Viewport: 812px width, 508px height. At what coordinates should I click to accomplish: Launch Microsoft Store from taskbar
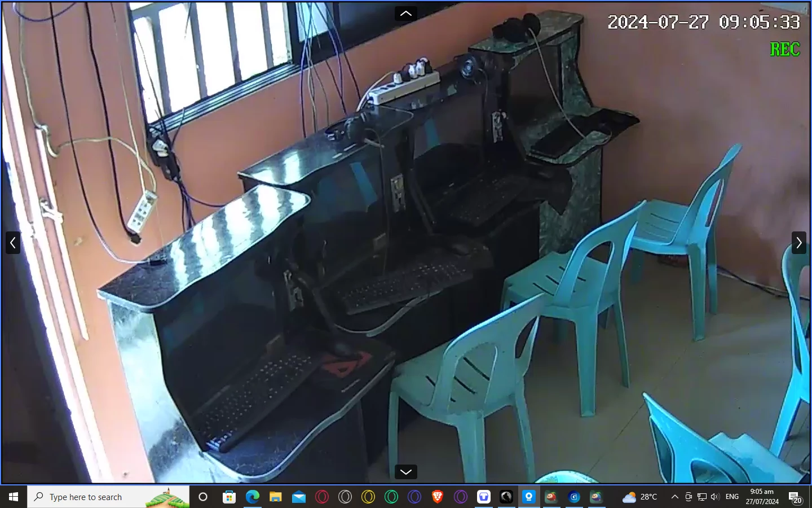[x=229, y=497]
